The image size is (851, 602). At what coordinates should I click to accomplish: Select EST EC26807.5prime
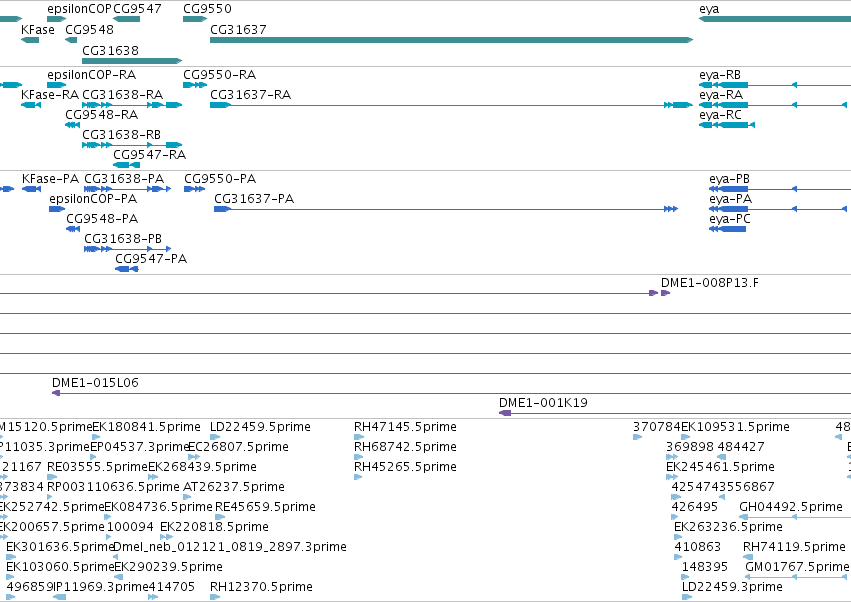pyautogui.click(x=238, y=447)
